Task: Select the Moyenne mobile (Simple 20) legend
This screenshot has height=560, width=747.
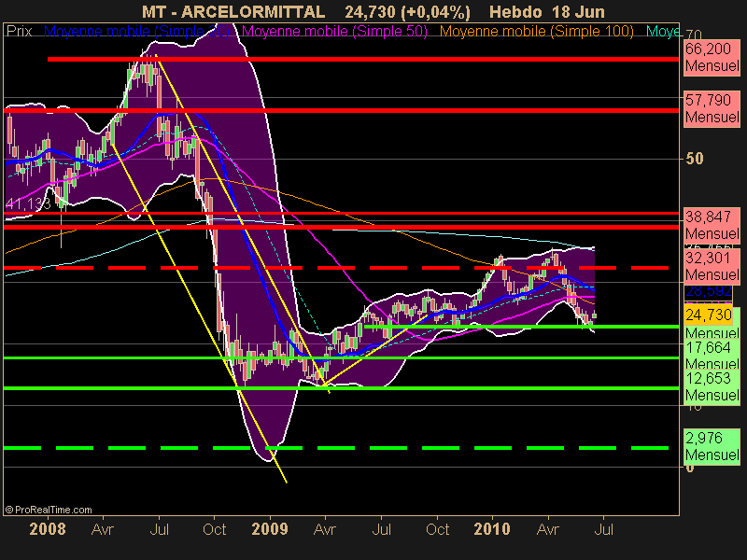Action: click(136, 32)
